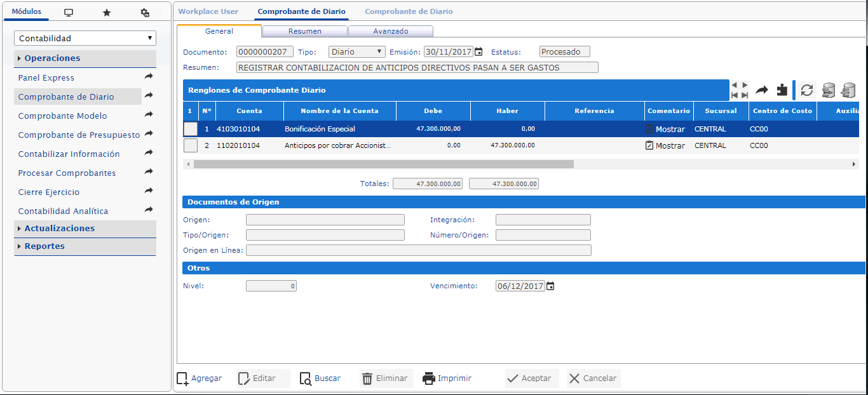This screenshot has width=868, height=395.
Task: Open Cierre Ejercicio link
Action: tap(49, 192)
